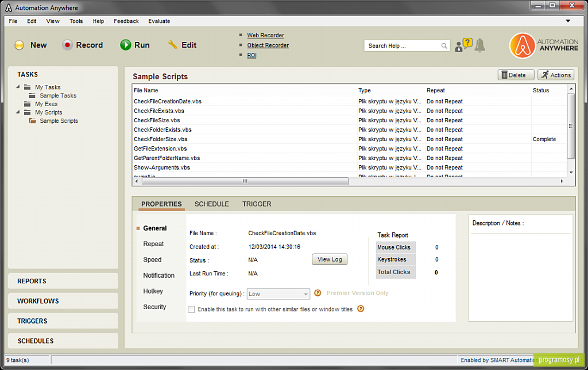Viewport: 588px width, 370px height.
Task: Click the Description / Notes text area
Action: (520, 276)
